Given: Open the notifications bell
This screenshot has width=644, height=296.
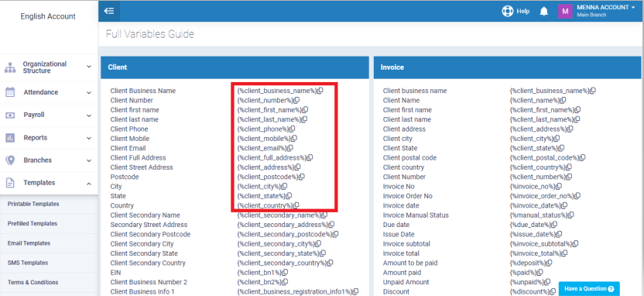Looking at the screenshot, I should tap(544, 12).
